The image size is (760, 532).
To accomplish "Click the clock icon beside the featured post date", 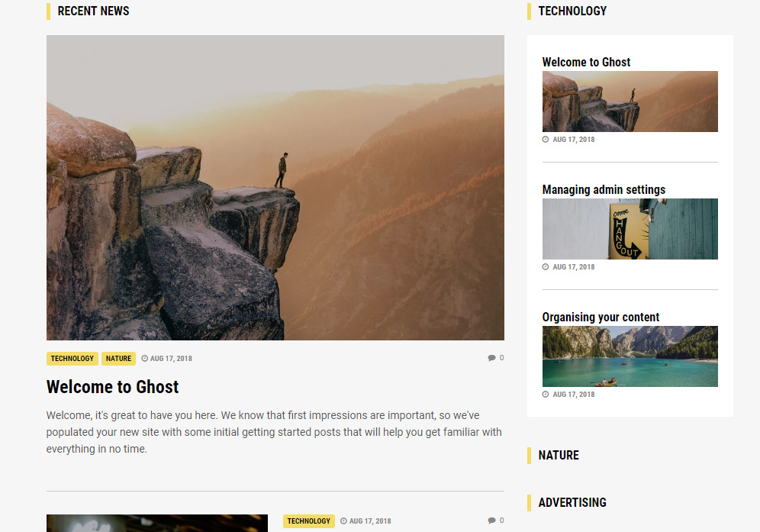I will 144,359.
